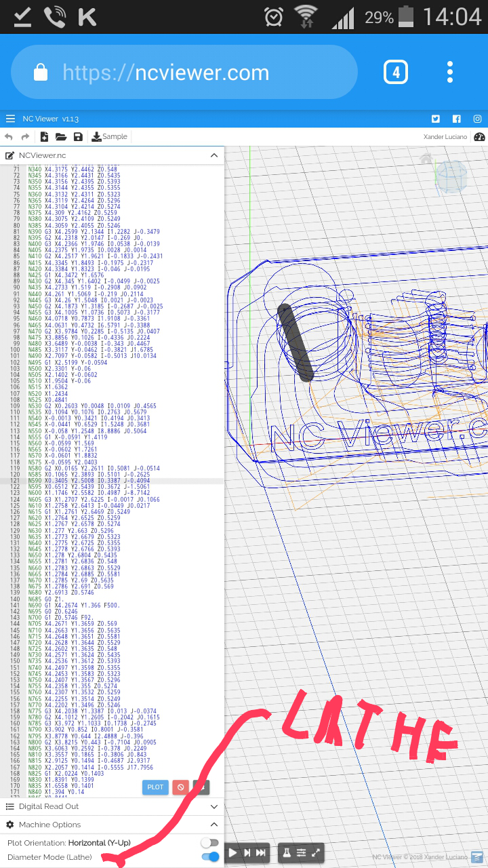488x868 pixels.
Task: Open a file with the folder icon
Action: (61, 137)
